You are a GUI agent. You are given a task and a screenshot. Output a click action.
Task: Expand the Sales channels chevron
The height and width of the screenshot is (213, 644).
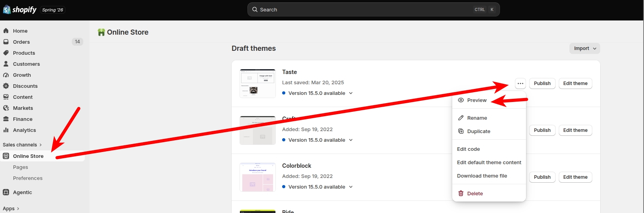point(41,145)
